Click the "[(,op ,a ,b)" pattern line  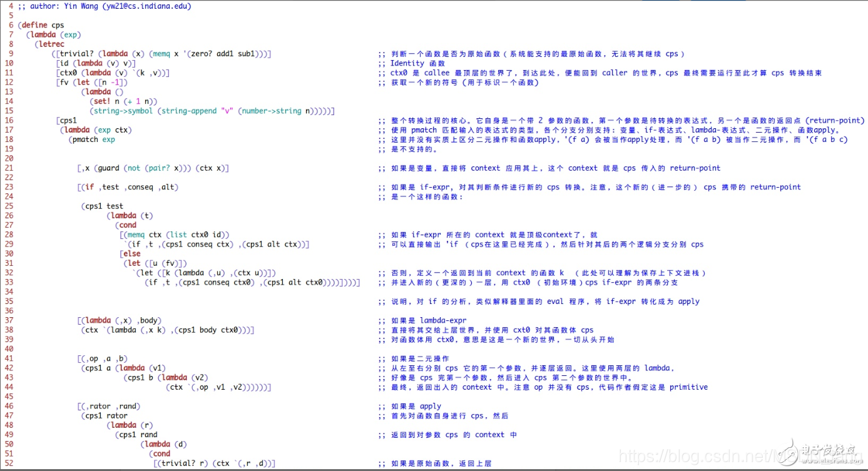[x=102, y=358]
